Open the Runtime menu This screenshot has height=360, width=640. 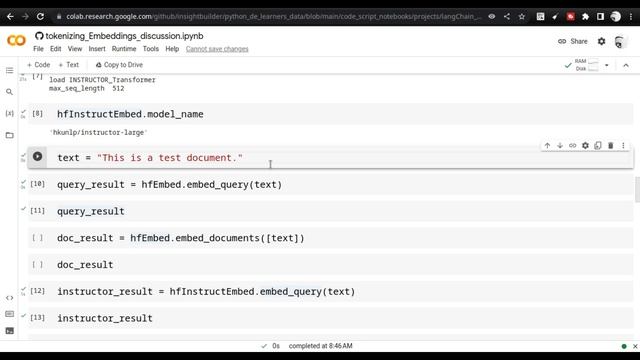124,49
